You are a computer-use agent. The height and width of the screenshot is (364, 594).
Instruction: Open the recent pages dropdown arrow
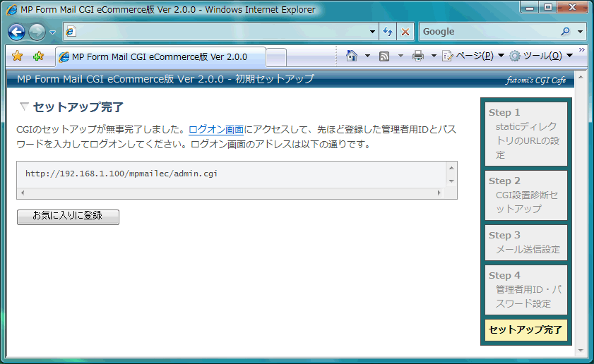coord(53,32)
